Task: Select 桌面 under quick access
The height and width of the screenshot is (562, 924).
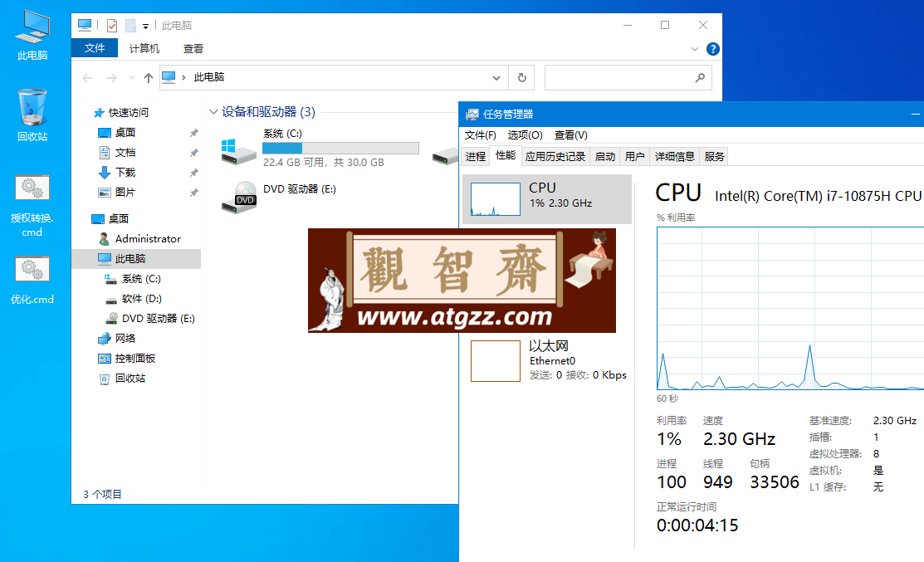Action: coord(125,133)
